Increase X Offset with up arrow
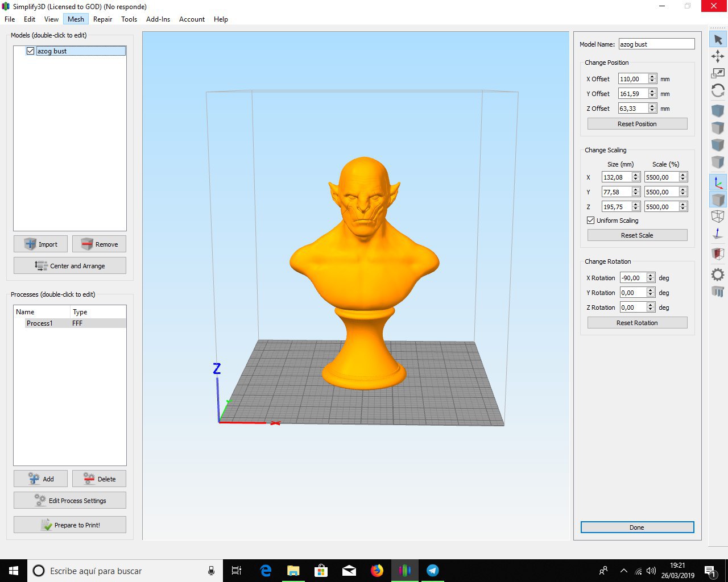This screenshot has height=582, width=728. coord(652,77)
